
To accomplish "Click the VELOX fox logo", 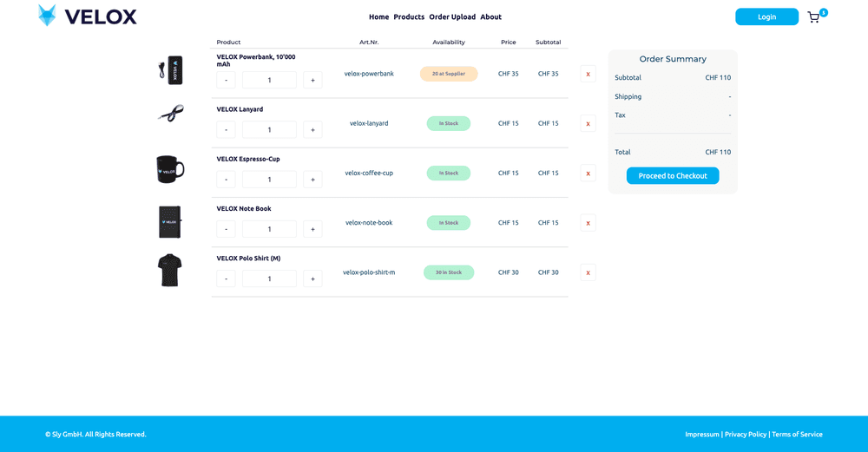I will coord(87,16).
